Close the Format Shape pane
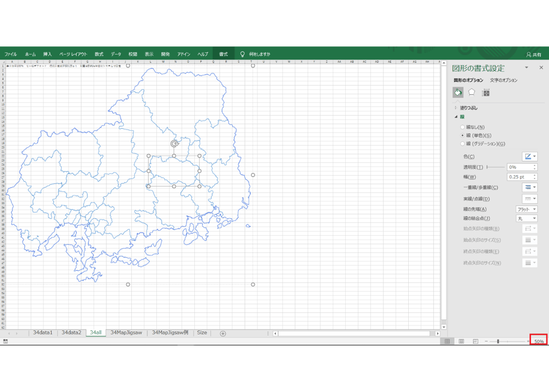Screen dimensions: 549x392 coord(541,68)
